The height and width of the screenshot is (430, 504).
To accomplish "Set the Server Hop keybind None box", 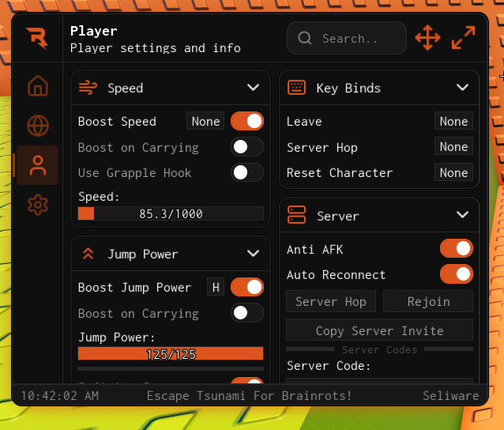I will pyautogui.click(x=453, y=146).
